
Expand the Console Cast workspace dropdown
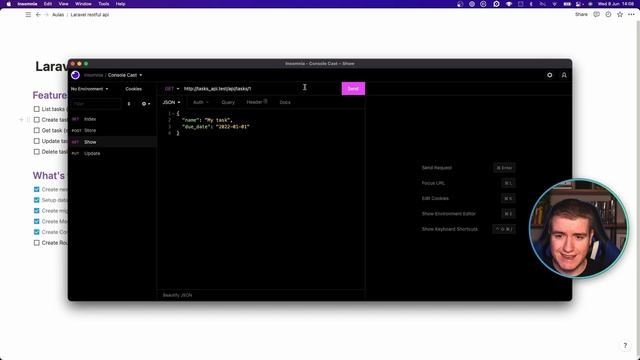point(125,75)
